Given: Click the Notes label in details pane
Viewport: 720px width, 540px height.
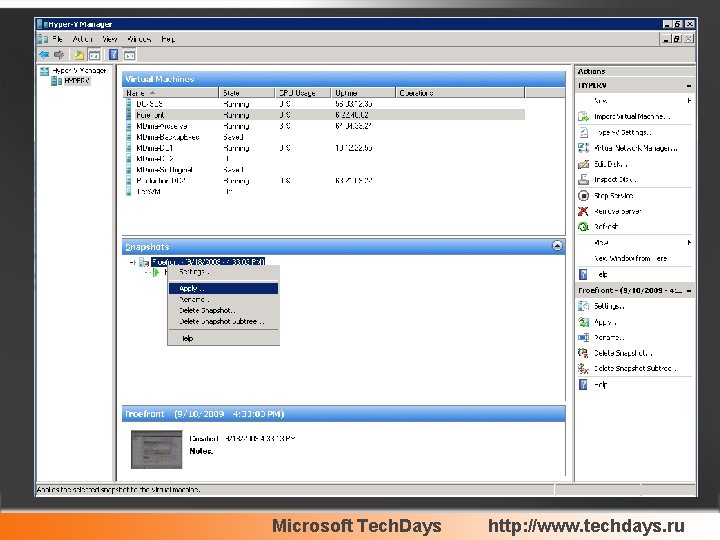Looking at the screenshot, I should 201,451.
